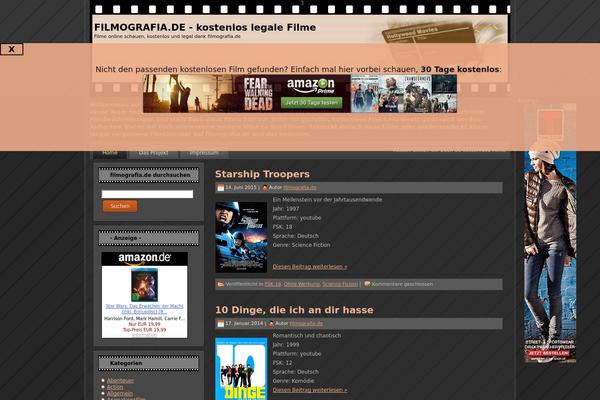Open the '10 Dinge, die ich an dir hasse' title
The image size is (600, 400).
tap(294, 310)
